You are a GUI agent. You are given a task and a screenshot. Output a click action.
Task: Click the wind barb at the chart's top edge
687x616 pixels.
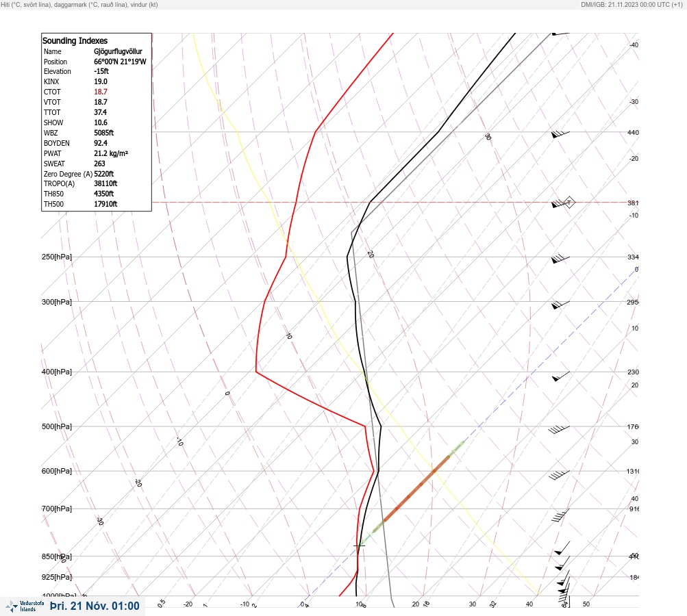(560, 34)
